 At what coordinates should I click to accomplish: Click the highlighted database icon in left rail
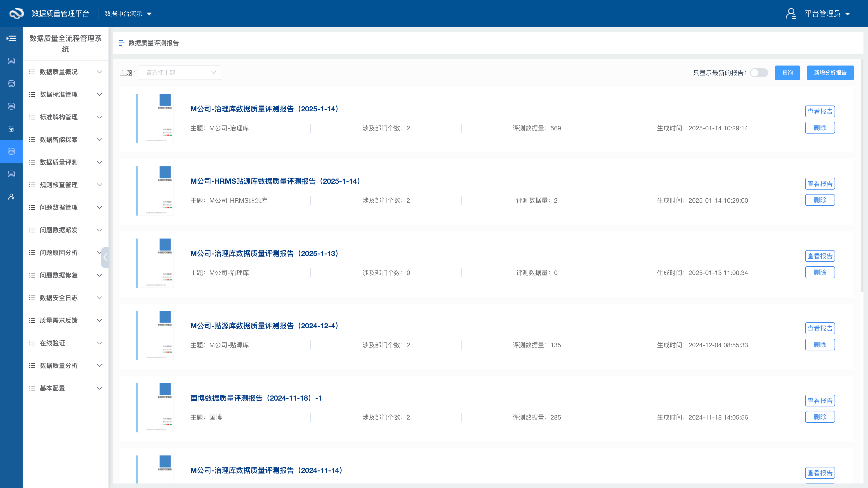tap(11, 152)
